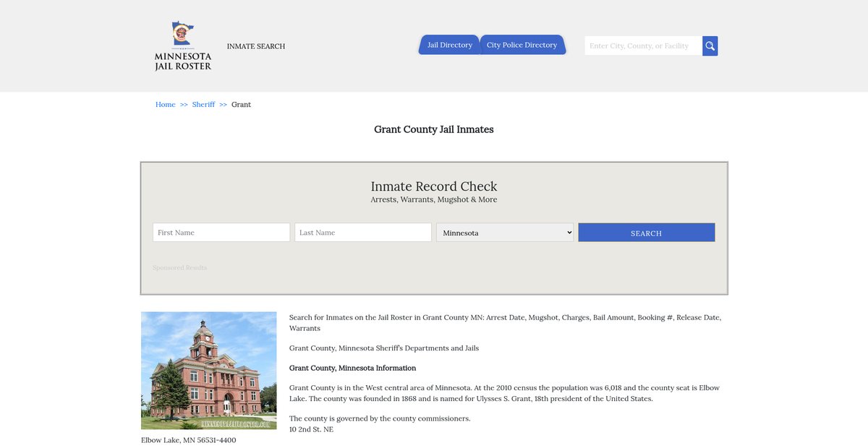Click the Grant County courthouse photo
Viewport: 868px width, 448px height.
coord(209,371)
